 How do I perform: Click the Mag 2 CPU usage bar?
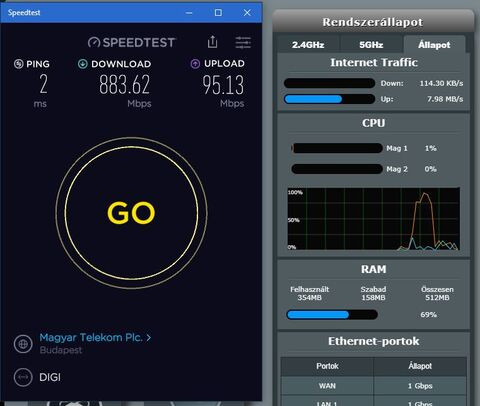(337, 169)
